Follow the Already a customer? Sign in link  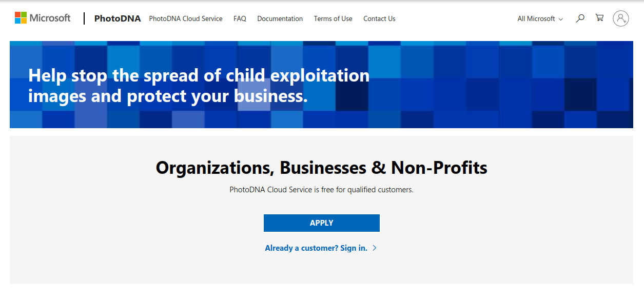[316, 248]
